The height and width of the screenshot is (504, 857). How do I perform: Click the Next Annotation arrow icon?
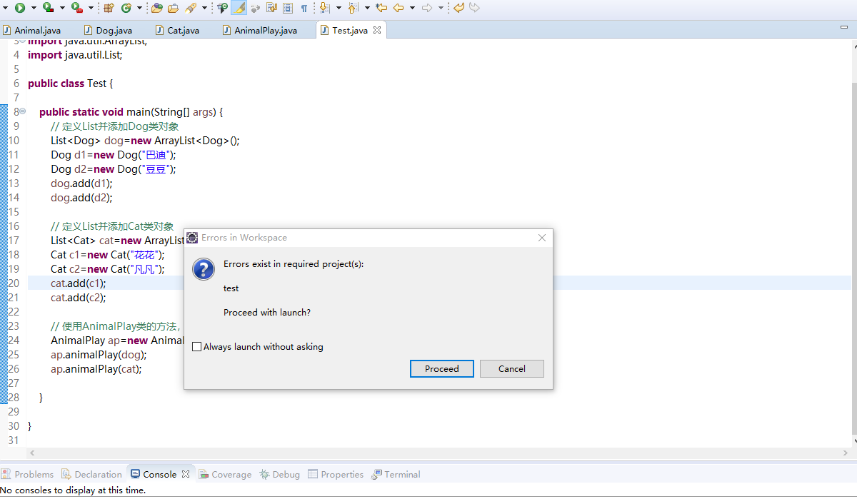point(324,8)
